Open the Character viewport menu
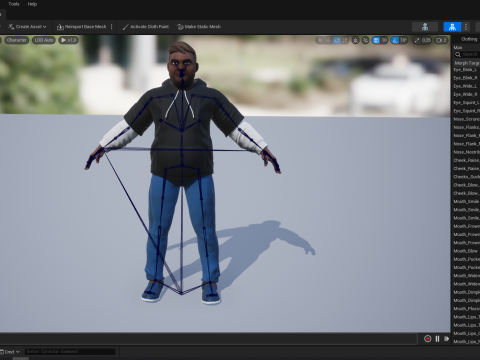Viewport: 480px width, 360px height. 16,40
